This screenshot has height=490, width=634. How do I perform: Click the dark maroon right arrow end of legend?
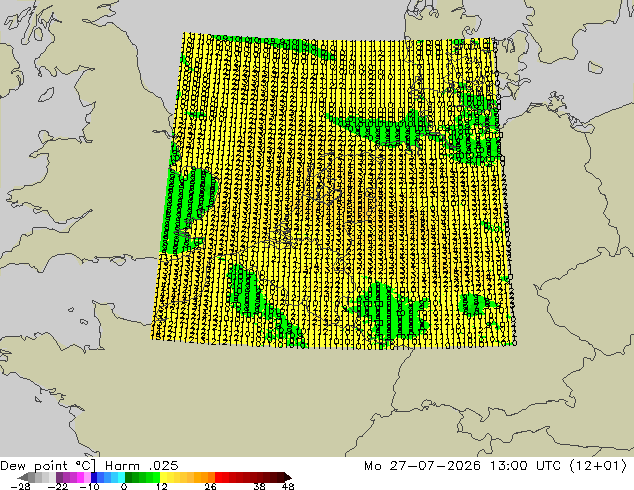pyautogui.click(x=287, y=477)
